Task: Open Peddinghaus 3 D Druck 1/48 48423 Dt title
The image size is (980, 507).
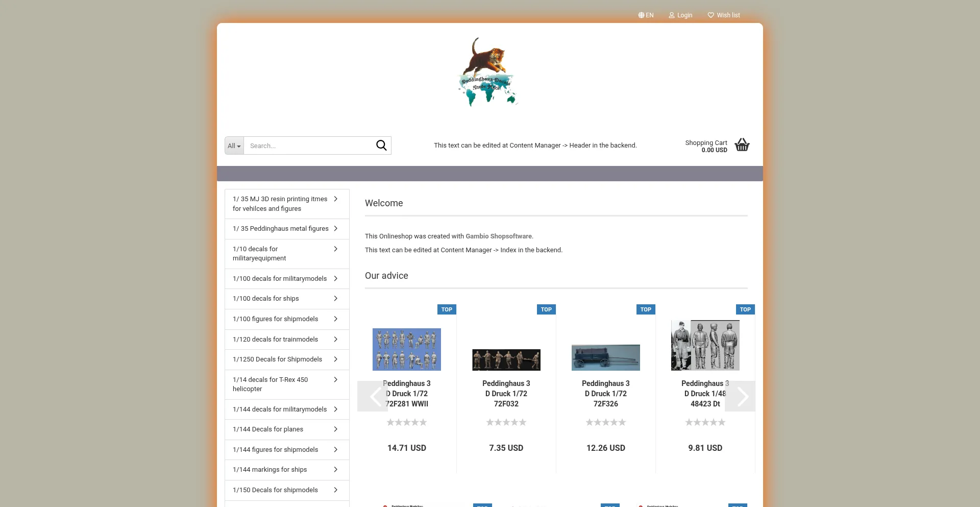Action: point(705,394)
